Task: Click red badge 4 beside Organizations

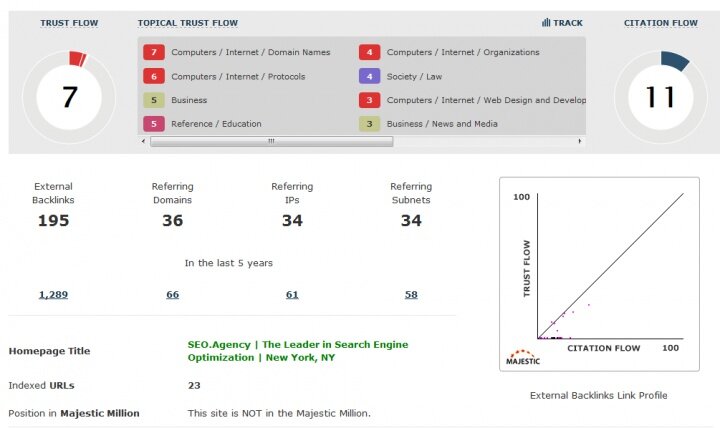Action: click(x=370, y=52)
